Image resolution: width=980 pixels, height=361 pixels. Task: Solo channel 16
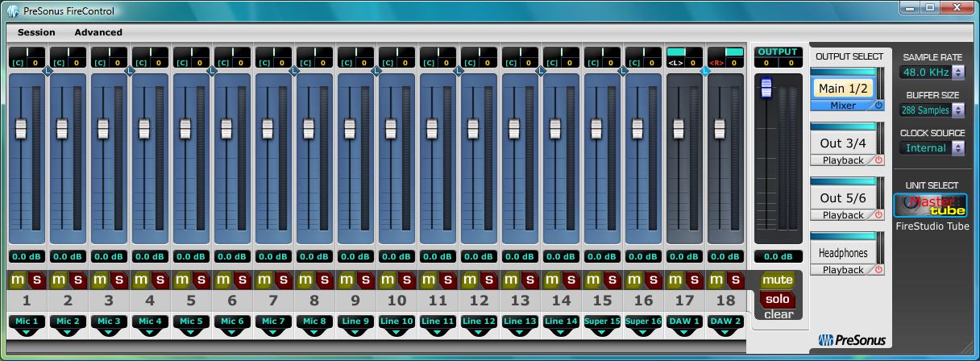click(653, 280)
